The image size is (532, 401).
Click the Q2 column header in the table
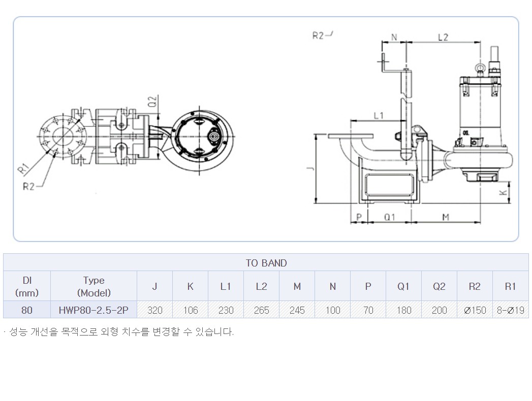tap(439, 286)
